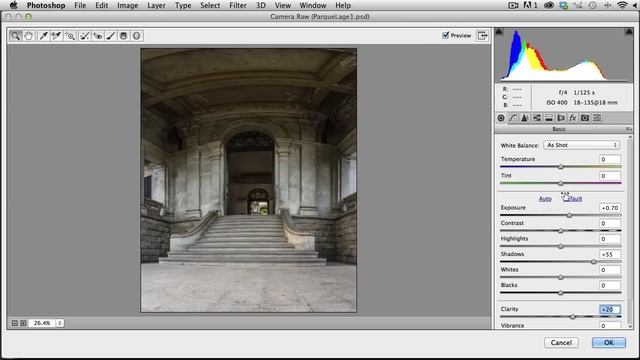The height and width of the screenshot is (360, 640).
Task: Open the Layer menu
Action: click(156, 5)
